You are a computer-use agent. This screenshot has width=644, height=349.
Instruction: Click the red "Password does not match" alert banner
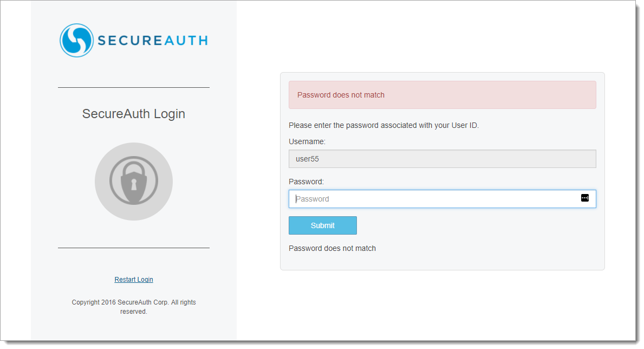coord(442,95)
